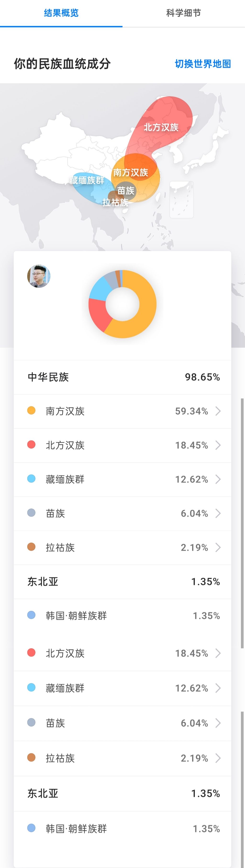Select the final 韩国·朝鲜族群 row at the list's end
The image size is (245, 868).
pyautogui.click(x=122, y=829)
